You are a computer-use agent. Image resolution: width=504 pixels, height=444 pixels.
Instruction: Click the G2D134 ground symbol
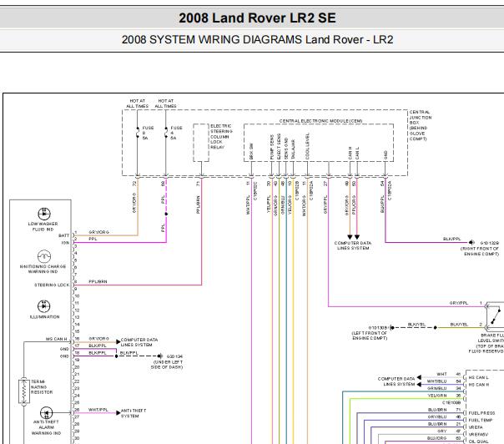pos(159,356)
